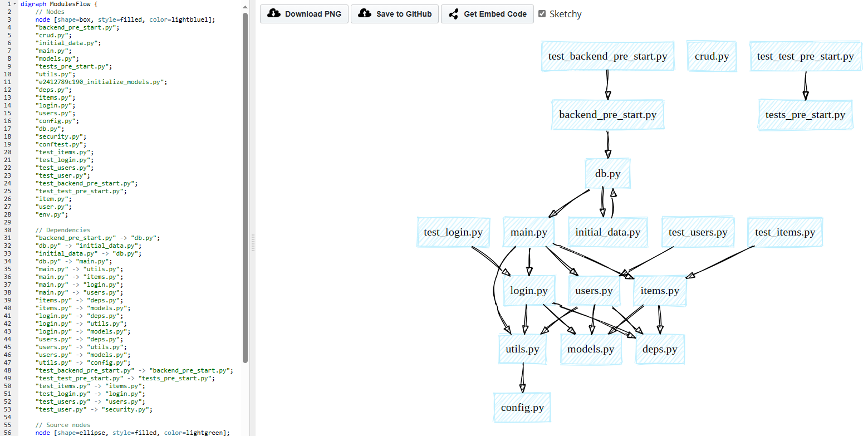Click the cloud upload icon on Save to GitHub
Screen dimensions: 868x436
(x=364, y=13)
